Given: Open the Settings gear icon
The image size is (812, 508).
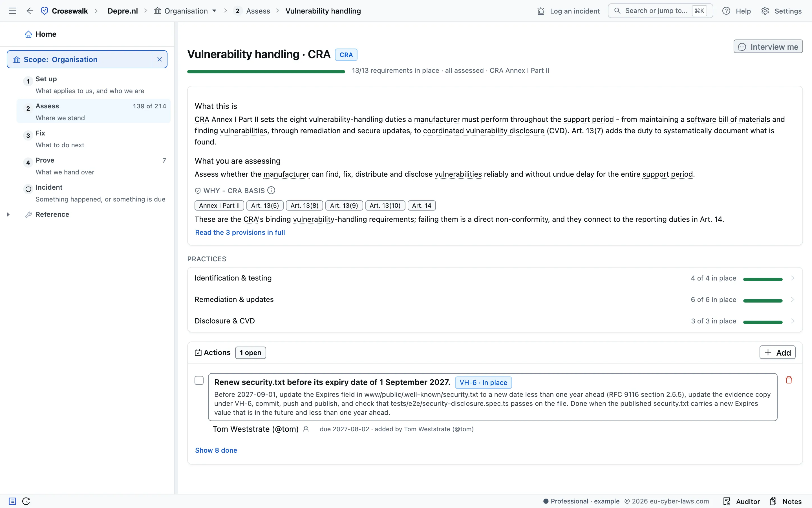Looking at the screenshot, I should pos(765,11).
